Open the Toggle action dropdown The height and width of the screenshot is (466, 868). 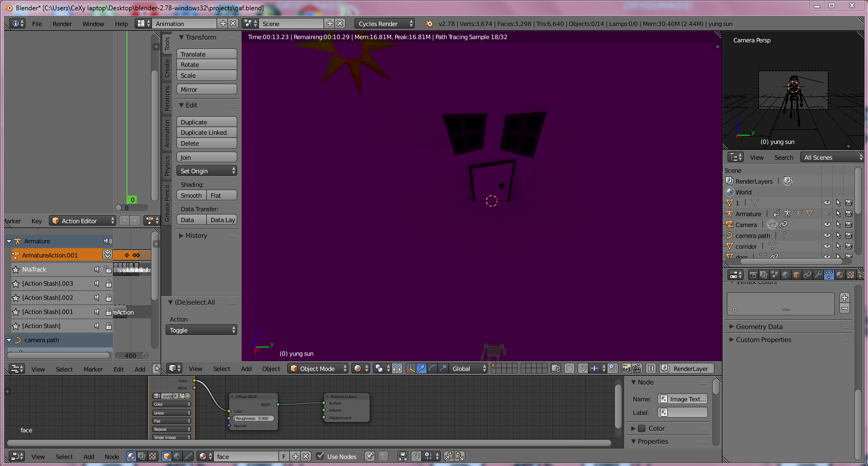(x=201, y=330)
